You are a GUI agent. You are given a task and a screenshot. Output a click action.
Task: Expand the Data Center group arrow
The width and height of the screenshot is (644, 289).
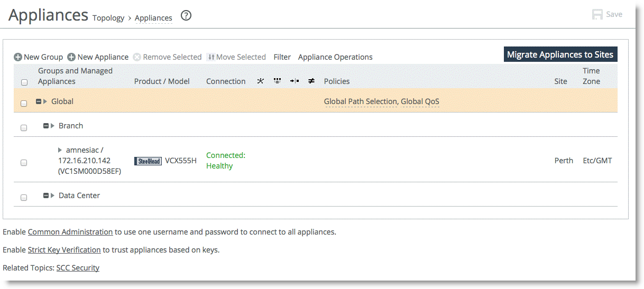52,195
